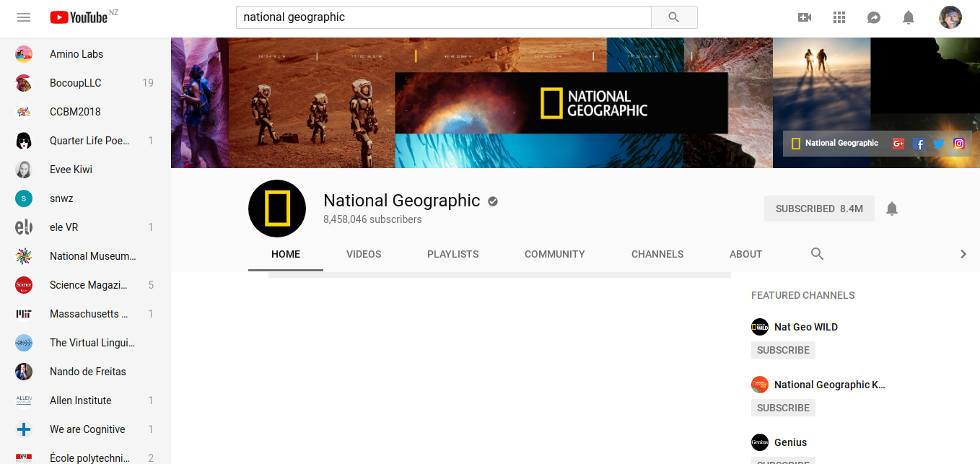This screenshot has height=464, width=980.
Task: Open the Google Plus banner link
Action: 898,144
